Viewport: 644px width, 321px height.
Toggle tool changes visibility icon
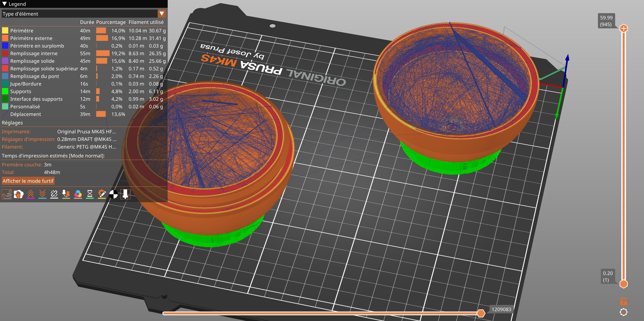66,194
